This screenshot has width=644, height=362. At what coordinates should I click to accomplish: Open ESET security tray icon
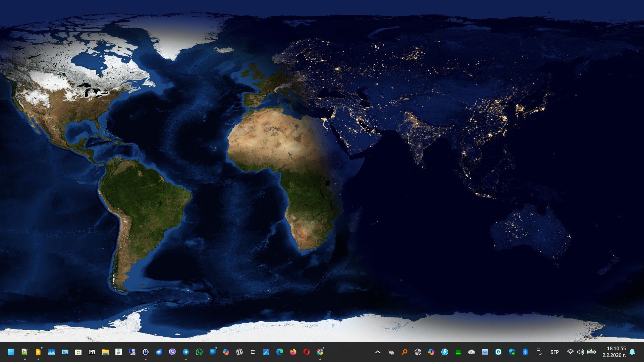498,352
